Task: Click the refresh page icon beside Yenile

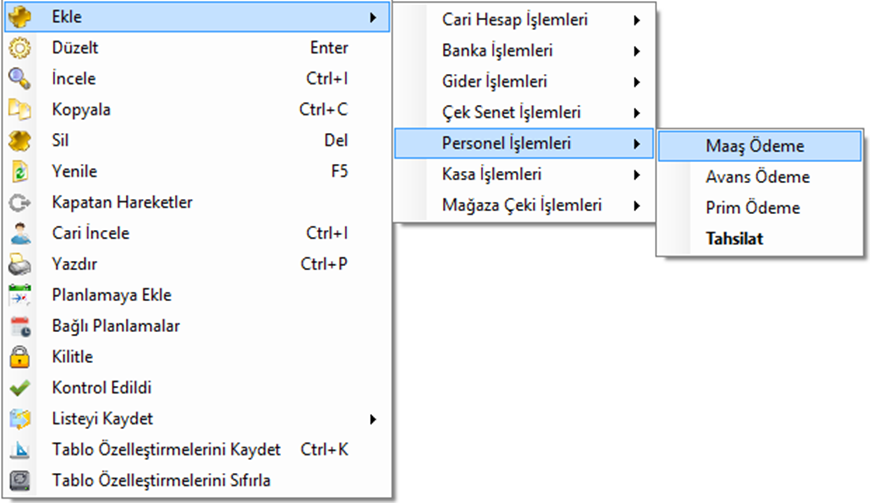Action: (20, 171)
